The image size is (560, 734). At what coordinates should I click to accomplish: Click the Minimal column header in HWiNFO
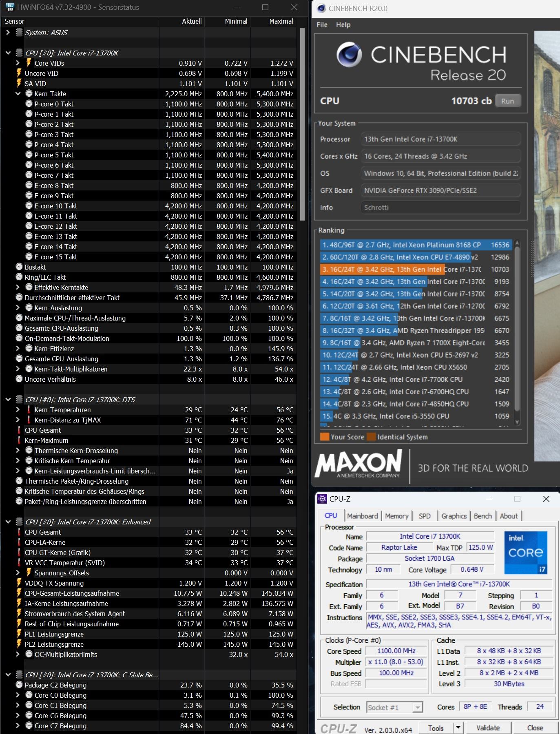[x=228, y=21]
